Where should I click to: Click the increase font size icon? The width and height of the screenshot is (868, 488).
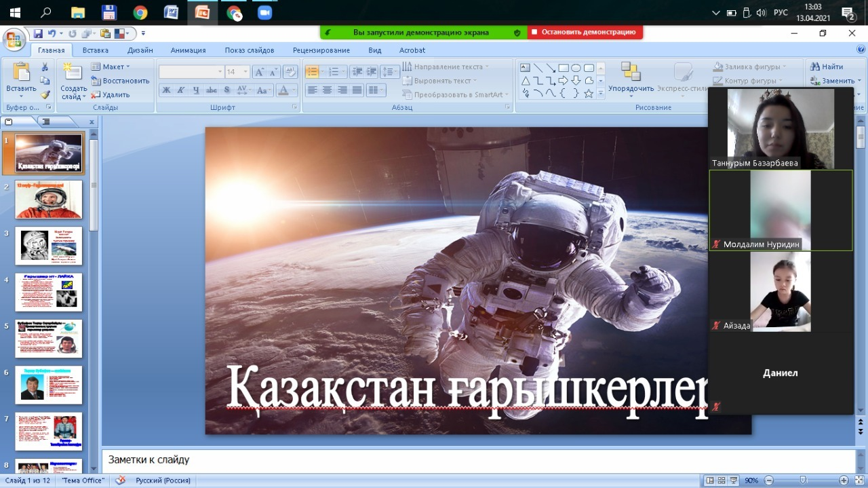[260, 71]
